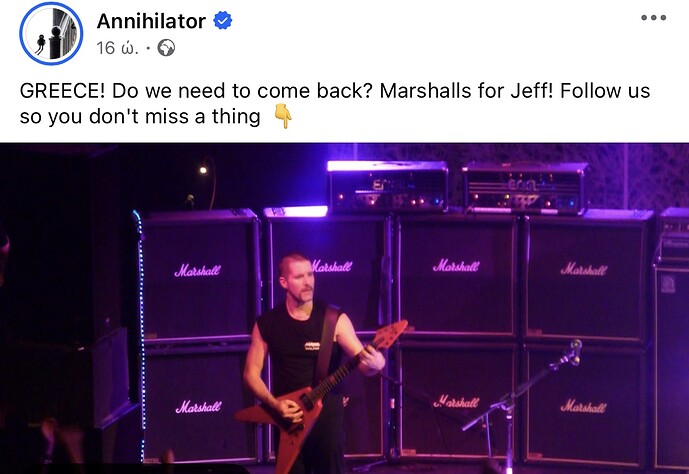The width and height of the screenshot is (689, 474).
Task: Click the blue verified badge
Action: (x=222, y=21)
